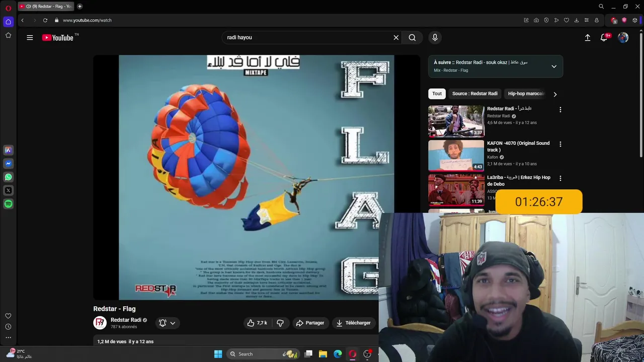Open browser downloads icon in toolbar

(x=577, y=20)
